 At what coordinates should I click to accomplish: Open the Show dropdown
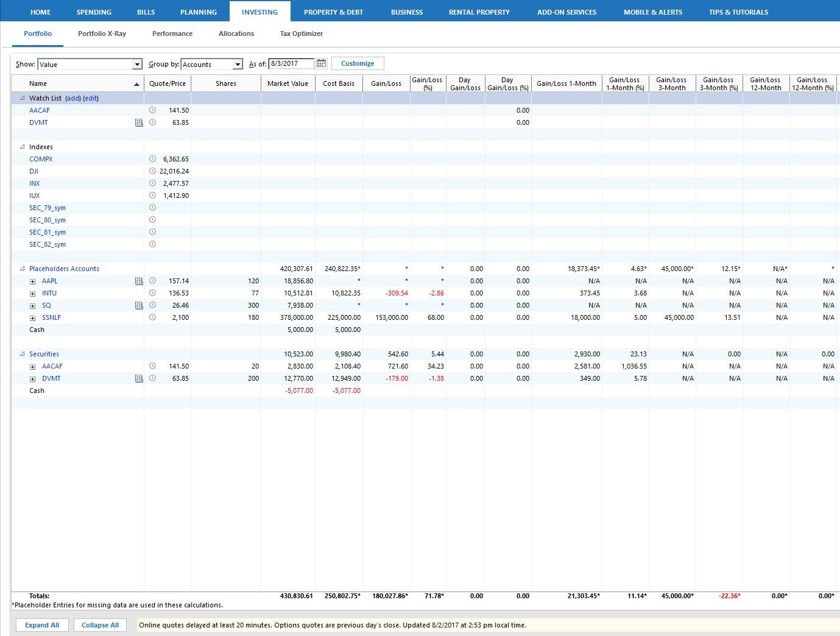pos(137,65)
